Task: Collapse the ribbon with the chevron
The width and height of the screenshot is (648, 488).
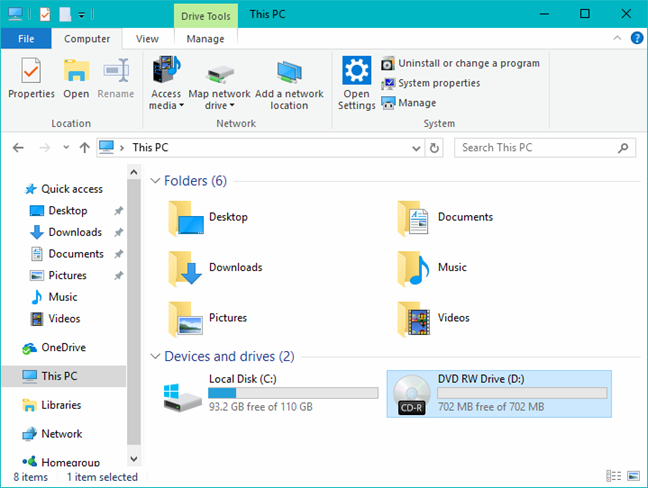Action: click(617, 38)
